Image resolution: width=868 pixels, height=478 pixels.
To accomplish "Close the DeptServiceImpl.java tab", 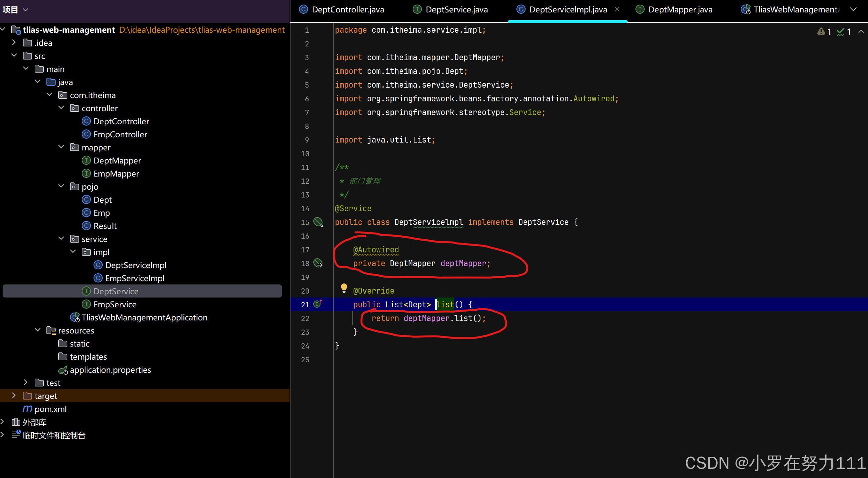I will 617,9.
